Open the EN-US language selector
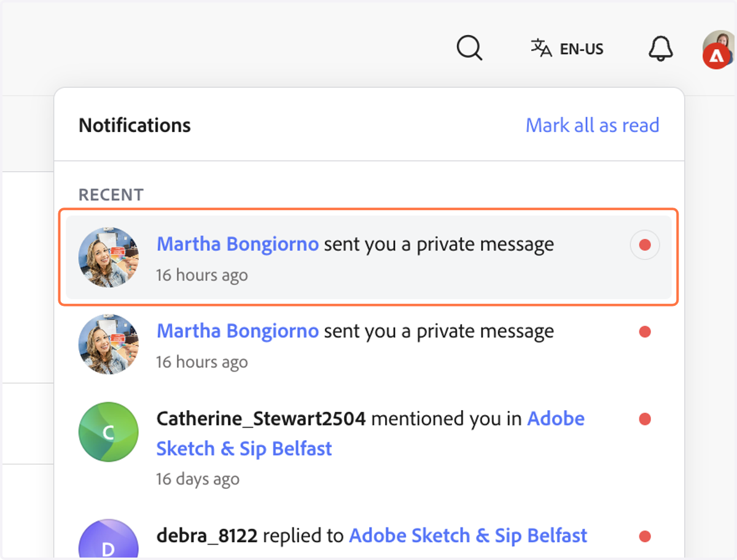Screen dimensions: 737x560 coord(567,49)
